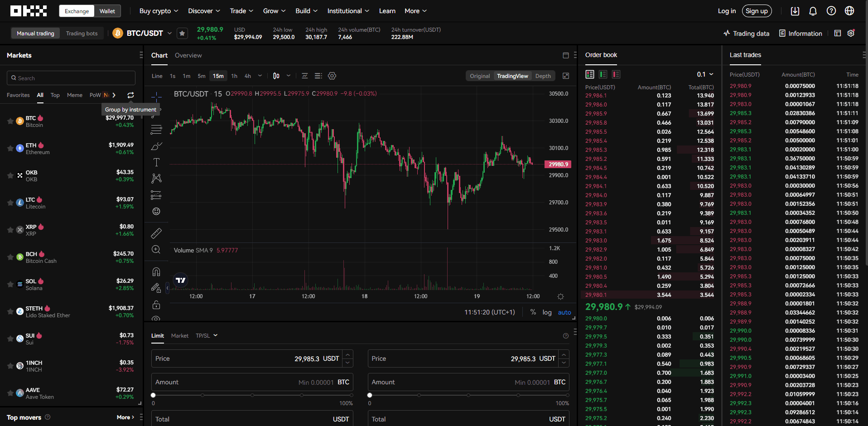Click the download app icon
The image size is (868, 426).
tap(795, 11)
